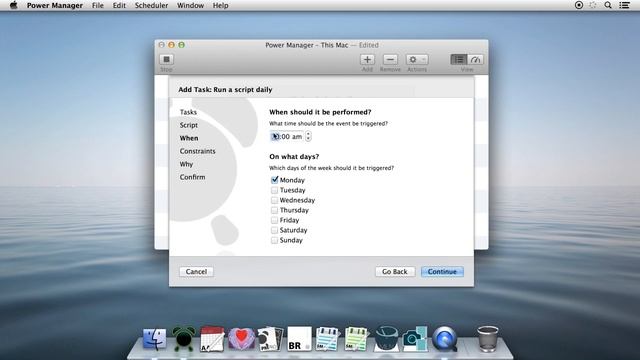This screenshot has width=640, height=360.
Task: Open the photo cards dock app
Action: click(270, 339)
